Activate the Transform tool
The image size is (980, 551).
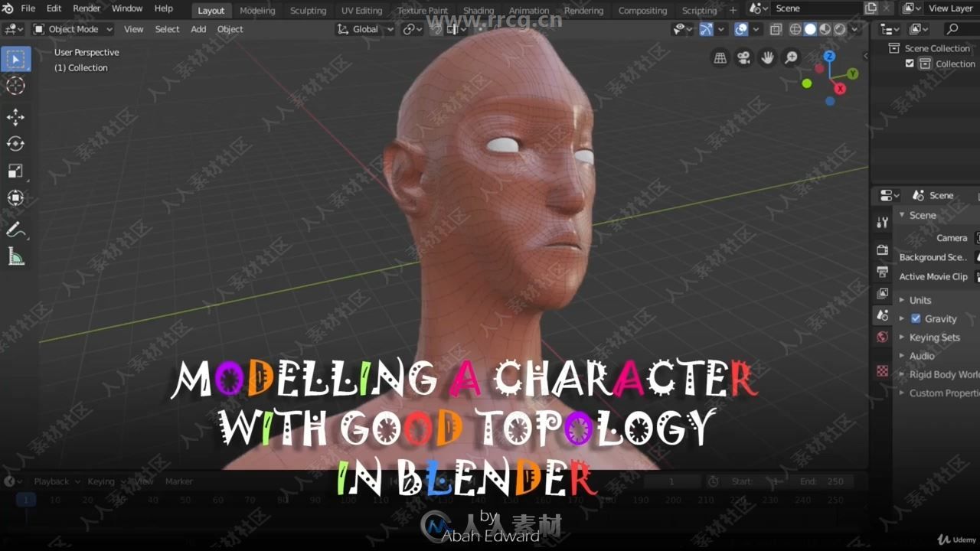click(15, 197)
